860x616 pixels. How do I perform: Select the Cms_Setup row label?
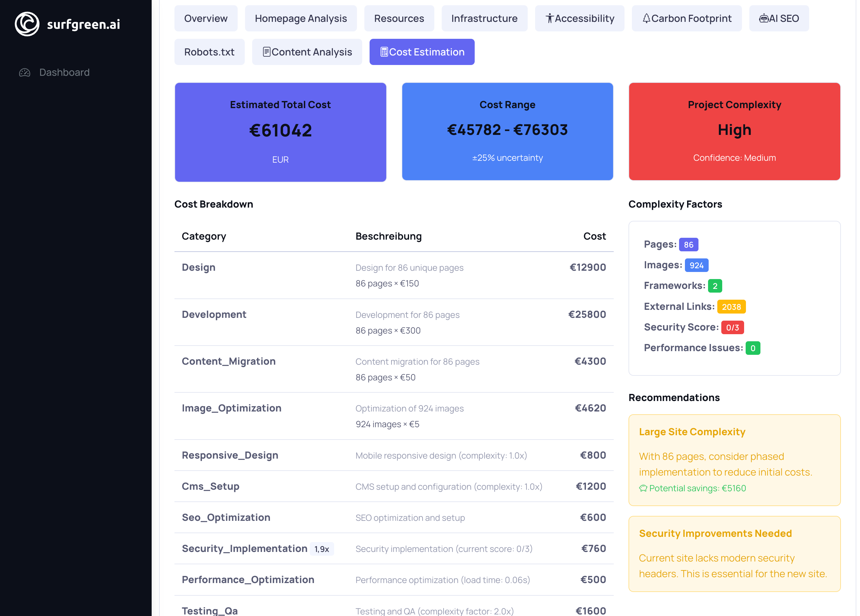click(211, 486)
